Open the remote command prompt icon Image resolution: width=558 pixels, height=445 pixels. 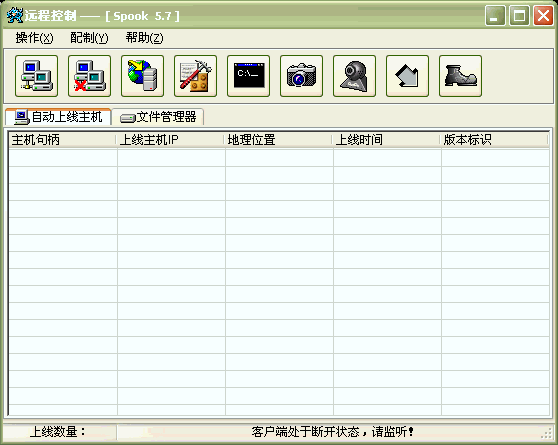[248, 76]
